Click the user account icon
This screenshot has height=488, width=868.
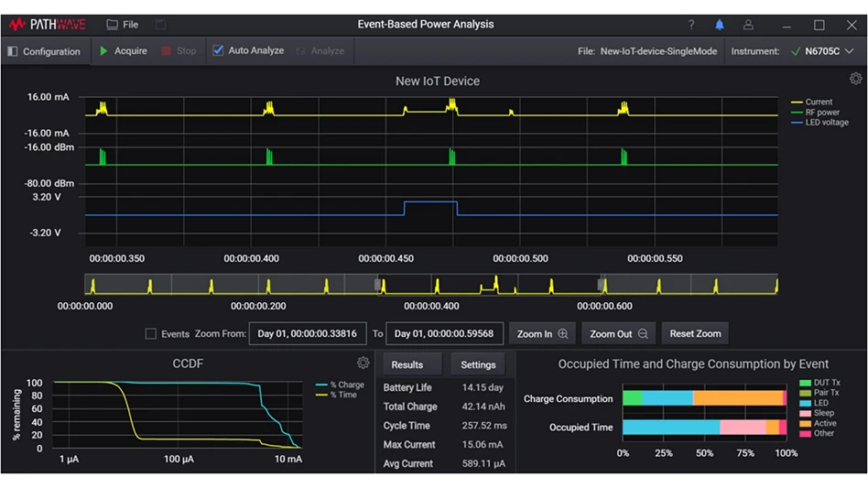(748, 25)
